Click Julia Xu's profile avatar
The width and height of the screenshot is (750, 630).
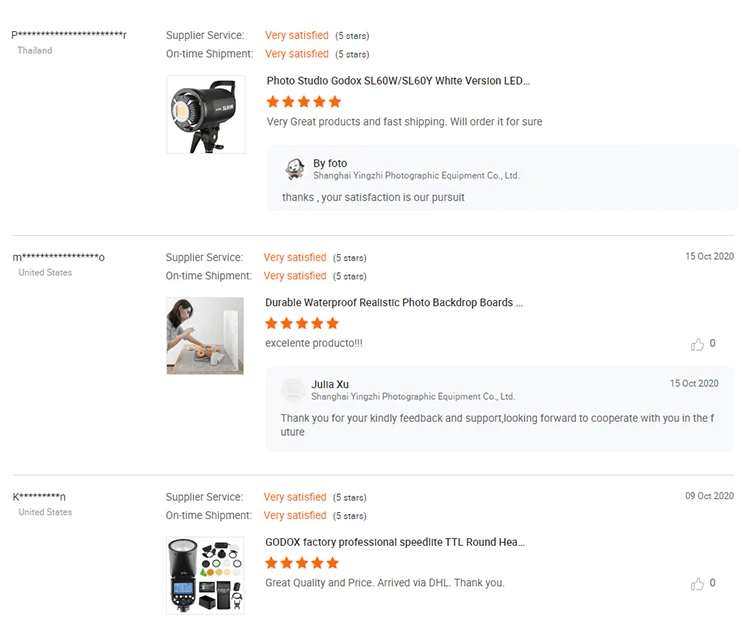coord(293,390)
